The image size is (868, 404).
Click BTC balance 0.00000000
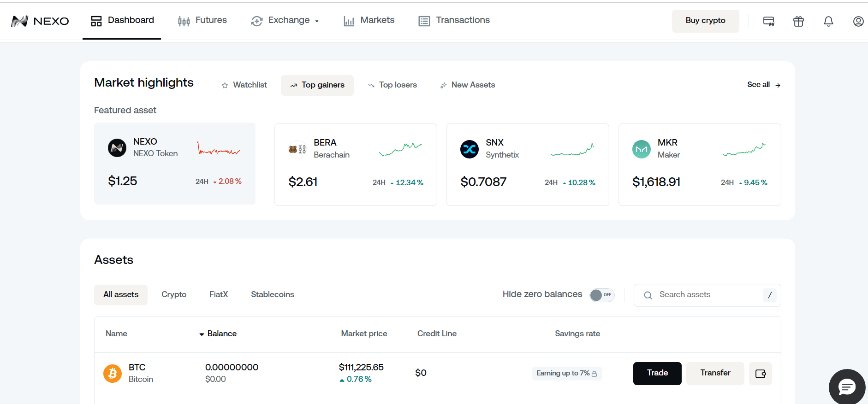click(232, 368)
